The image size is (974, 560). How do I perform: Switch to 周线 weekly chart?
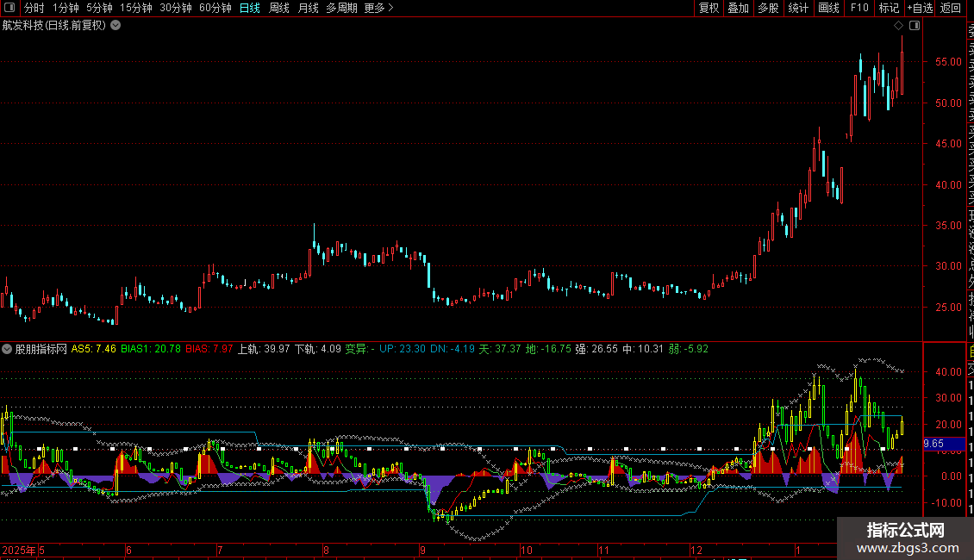click(x=279, y=8)
